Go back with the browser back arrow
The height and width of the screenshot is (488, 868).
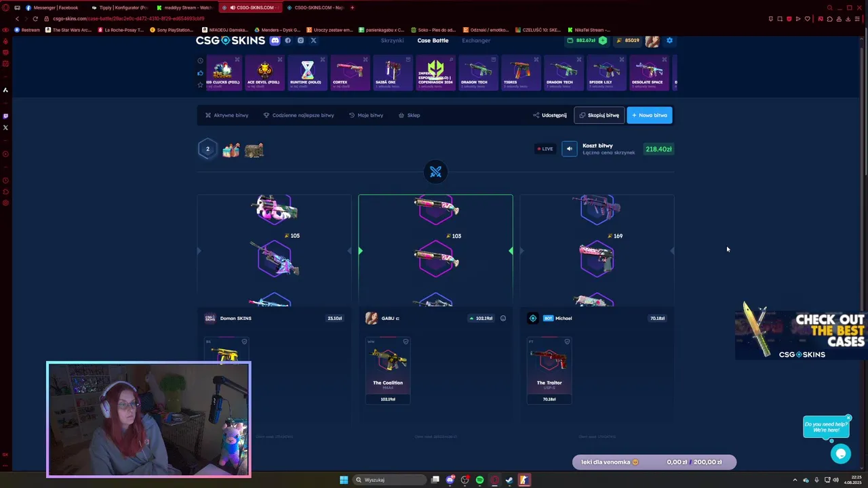(17, 19)
